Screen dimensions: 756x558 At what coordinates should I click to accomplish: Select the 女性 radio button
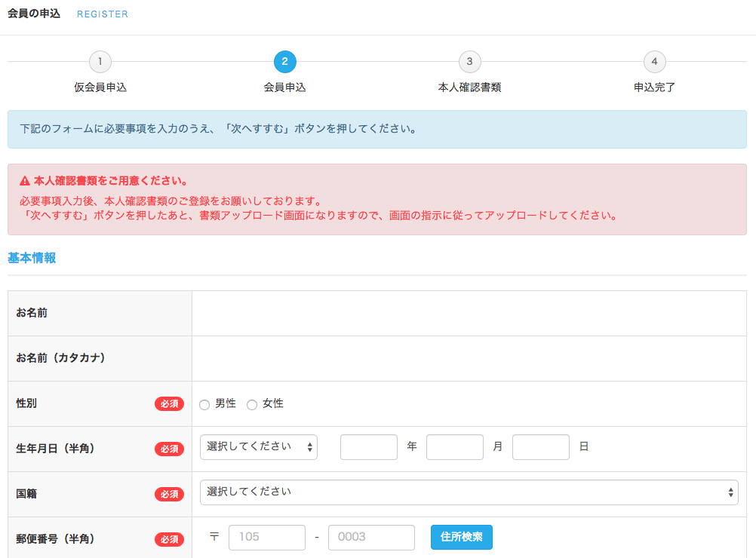click(252, 405)
